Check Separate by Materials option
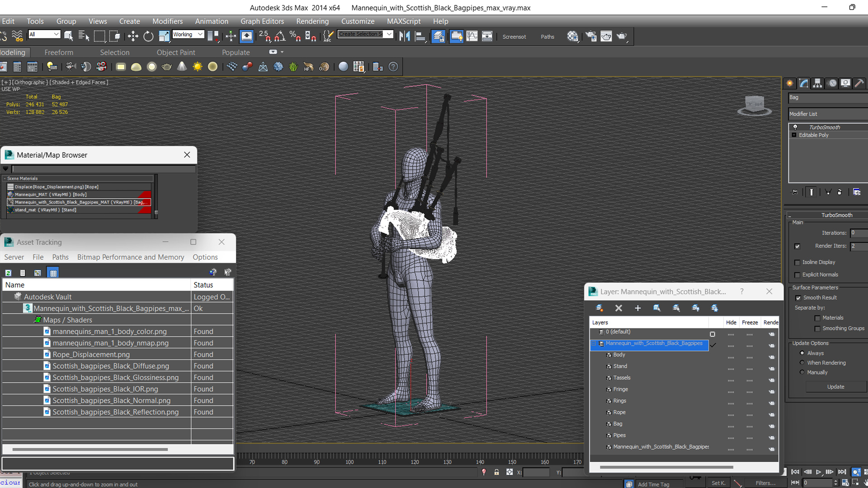 point(817,318)
